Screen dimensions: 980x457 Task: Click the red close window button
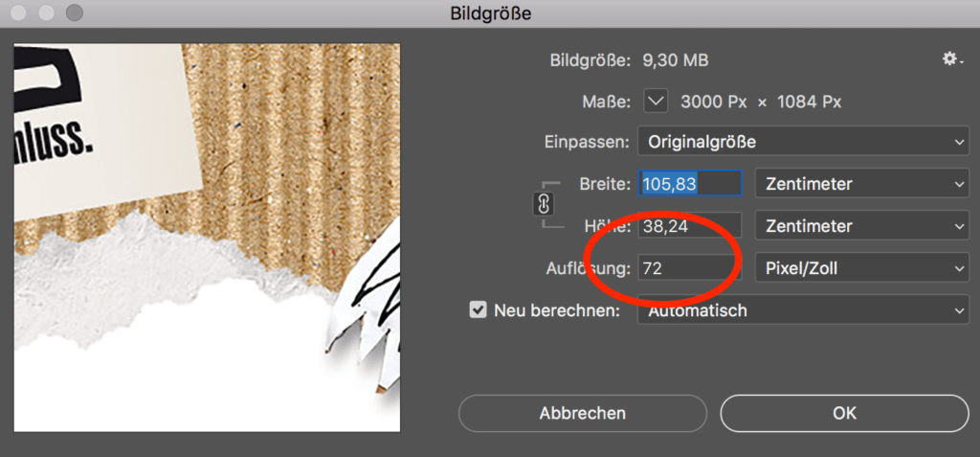pyautogui.click(x=19, y=12)
